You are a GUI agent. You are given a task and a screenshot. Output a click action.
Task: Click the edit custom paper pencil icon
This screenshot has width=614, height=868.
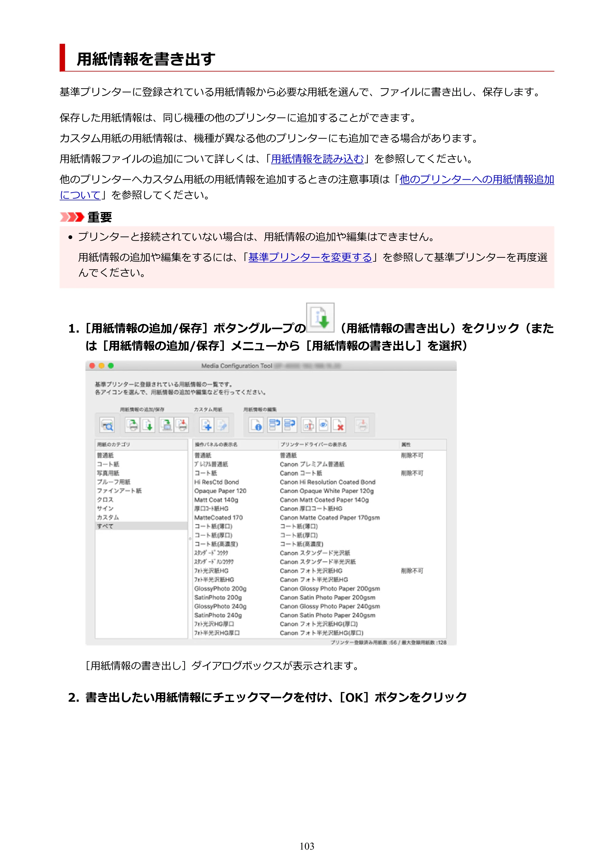pyautogui.click(x=222, y=425)
